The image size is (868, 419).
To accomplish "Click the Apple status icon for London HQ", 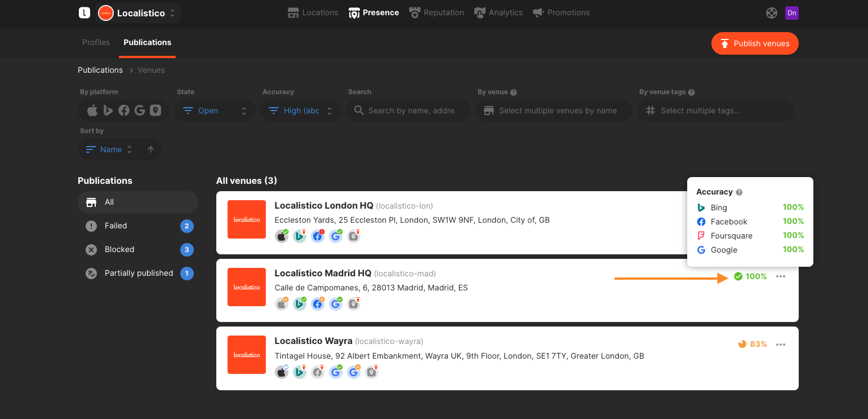I will 281,236.
